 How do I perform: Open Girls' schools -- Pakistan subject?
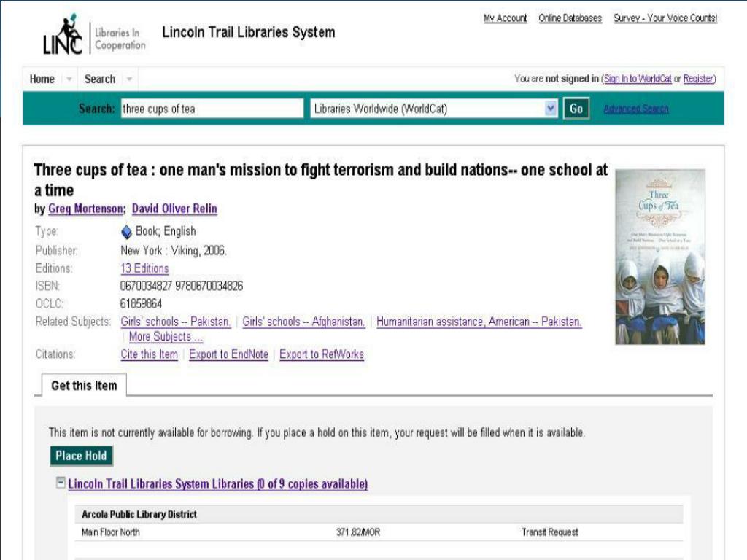[175, 322]
